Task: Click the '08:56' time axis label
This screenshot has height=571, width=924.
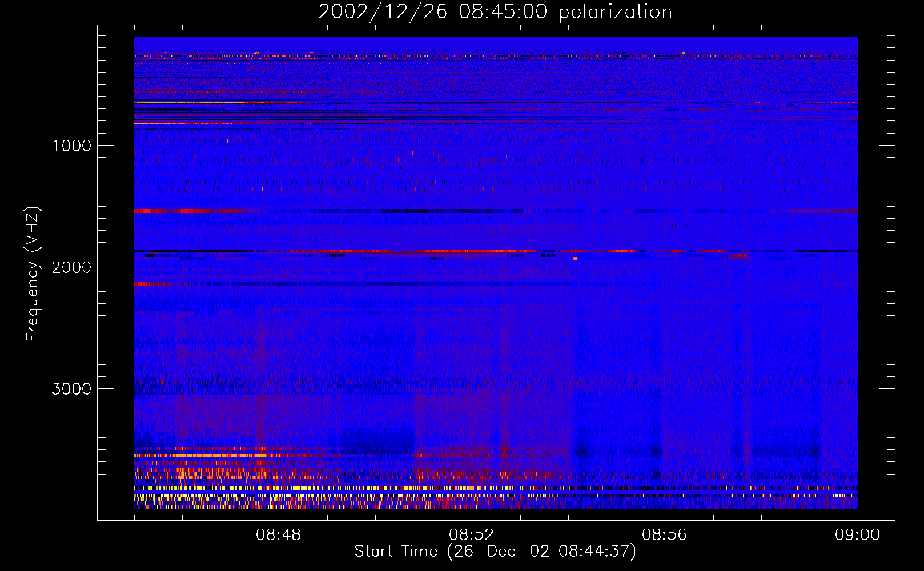Action: point(665,535)
